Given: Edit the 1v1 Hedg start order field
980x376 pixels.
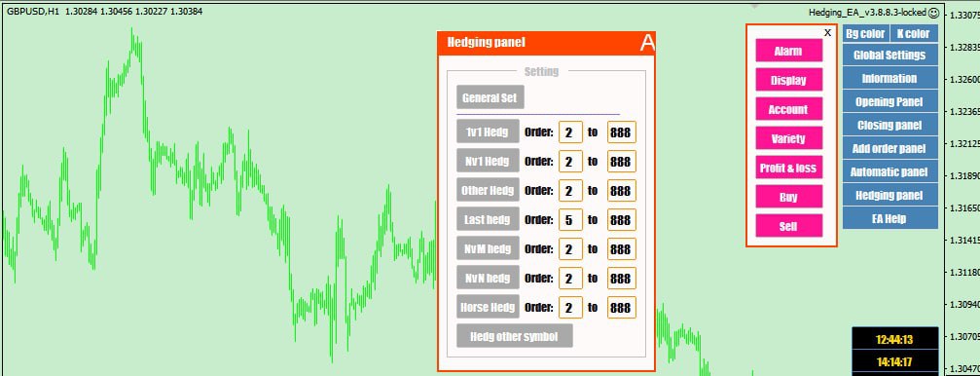Looking at the screenshot, I should point(570,132).
